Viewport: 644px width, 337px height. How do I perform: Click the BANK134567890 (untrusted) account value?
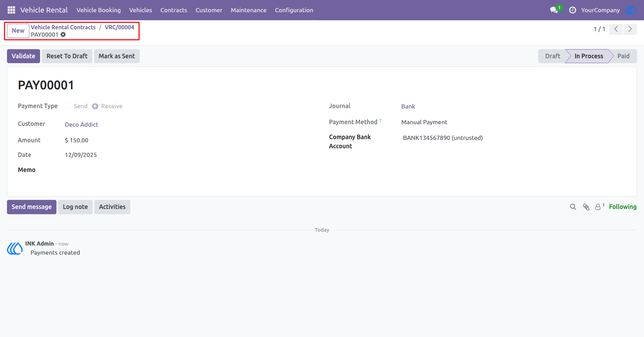click(443, 138)
